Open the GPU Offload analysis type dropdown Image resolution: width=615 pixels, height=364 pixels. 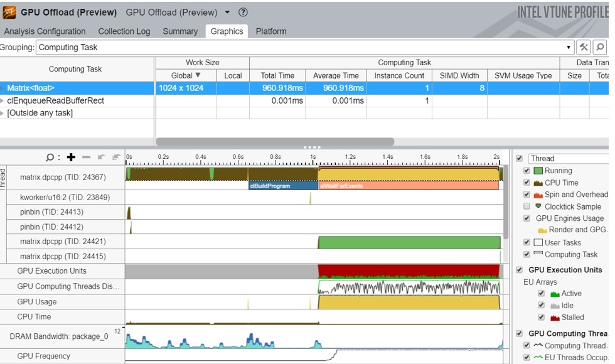pos(227,13)
